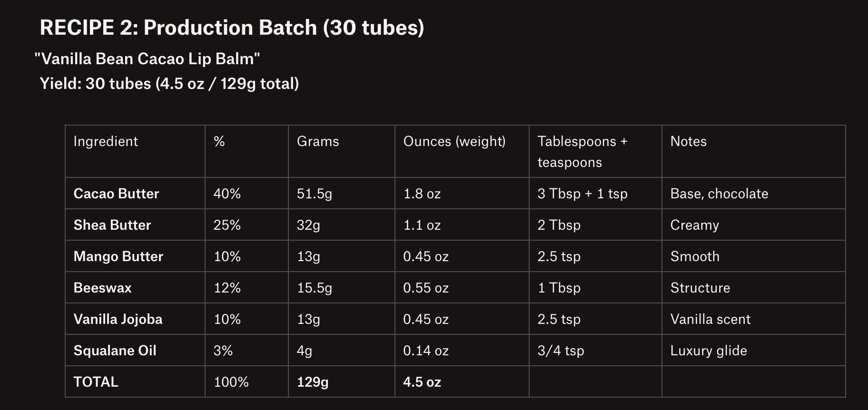Click the Tablespoons + teaspoons header
The width and height of the screenshot is (868, 410).
point(582,152)
